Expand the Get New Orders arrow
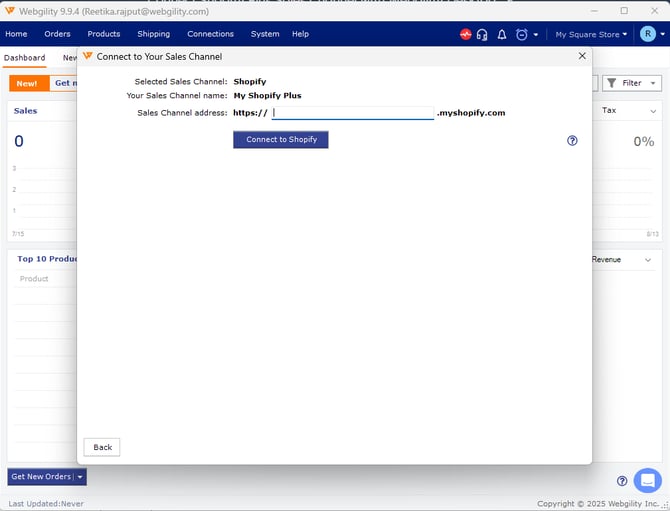This screenshot has width=670, height=511. point(81,477)
